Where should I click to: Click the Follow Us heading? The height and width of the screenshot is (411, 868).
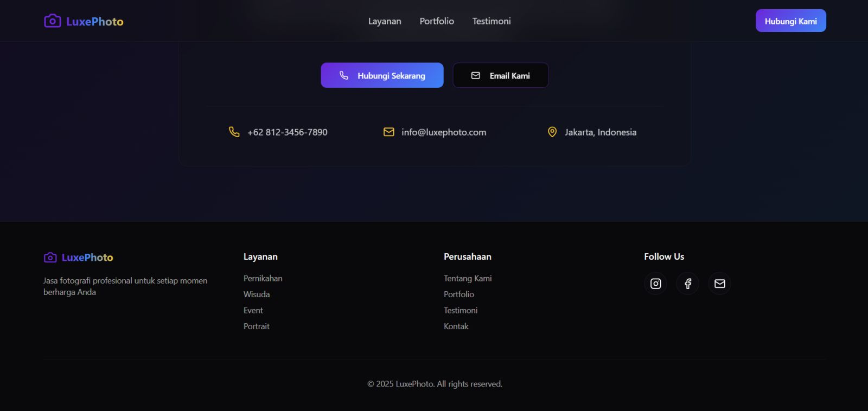coord(664,256)
